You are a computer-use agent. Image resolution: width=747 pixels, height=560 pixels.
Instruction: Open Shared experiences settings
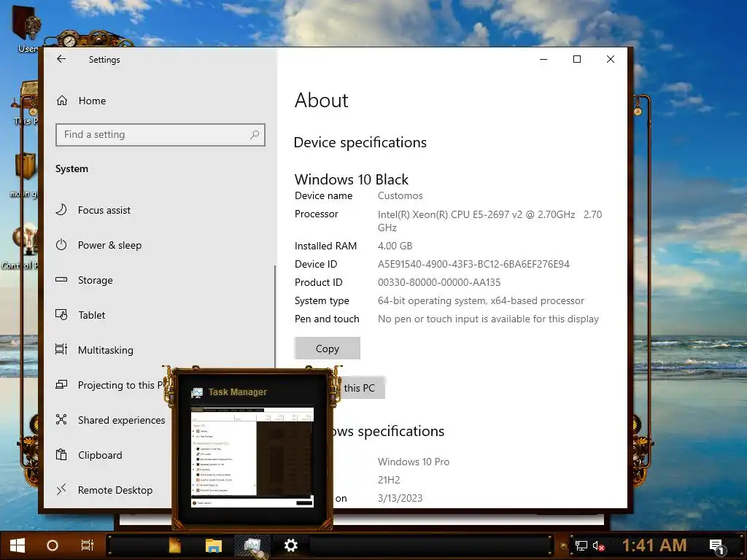point(122,420)
